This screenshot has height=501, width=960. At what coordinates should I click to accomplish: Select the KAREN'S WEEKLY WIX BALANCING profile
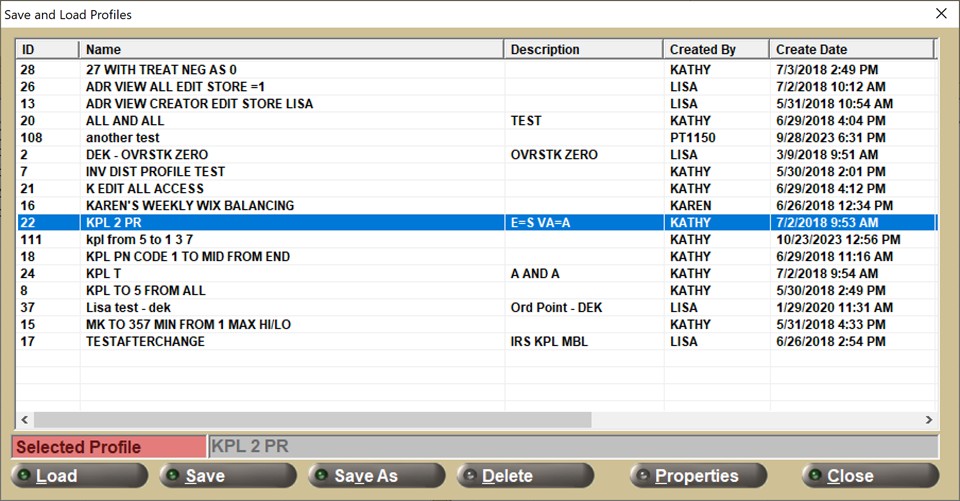click(190, 206)
